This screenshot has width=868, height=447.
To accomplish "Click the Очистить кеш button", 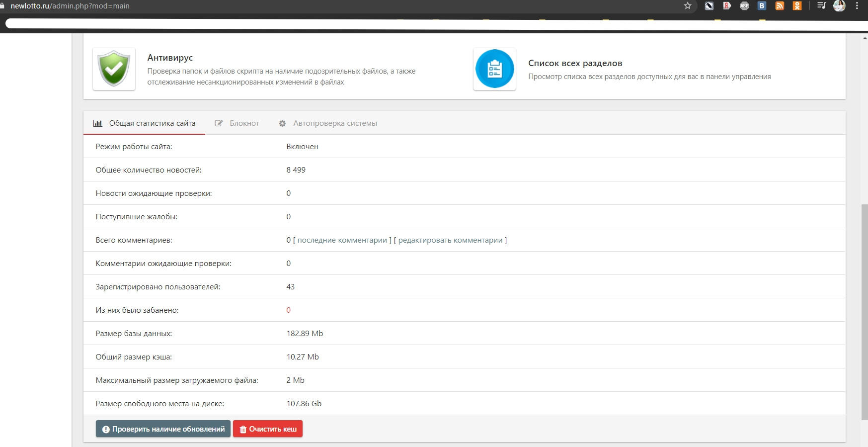I will (268, 429).
